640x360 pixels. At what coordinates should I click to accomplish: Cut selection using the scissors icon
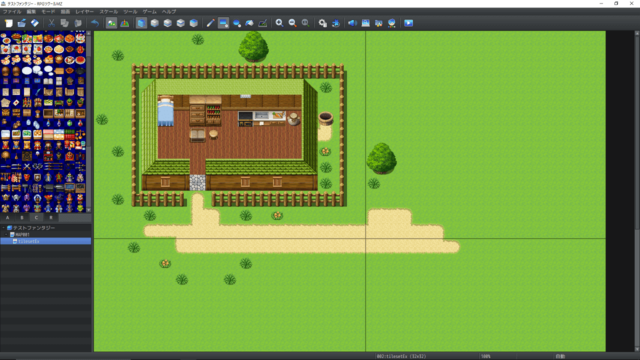[x=51, y=23]
